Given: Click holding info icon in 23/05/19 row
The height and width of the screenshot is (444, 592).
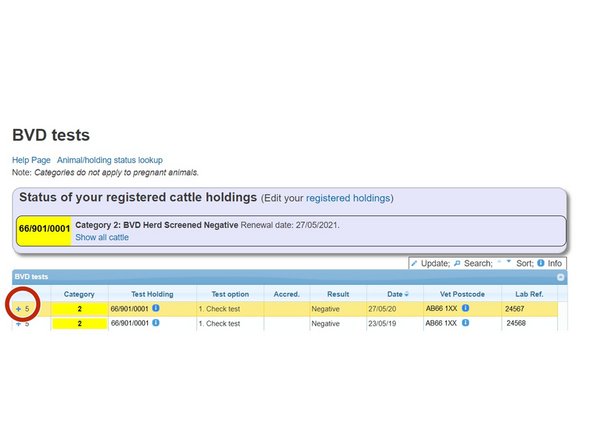Looking at the screenshot, I should [x=156, y=323].
